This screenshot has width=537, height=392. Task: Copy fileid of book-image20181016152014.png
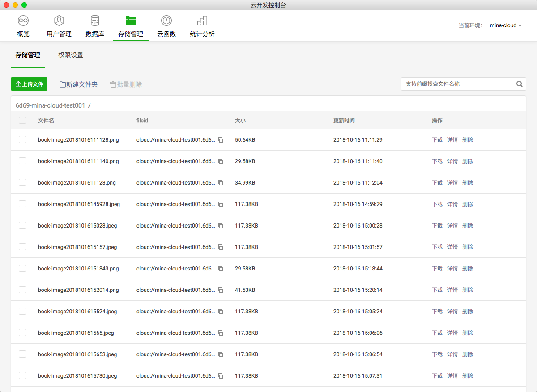click(220, 290)
